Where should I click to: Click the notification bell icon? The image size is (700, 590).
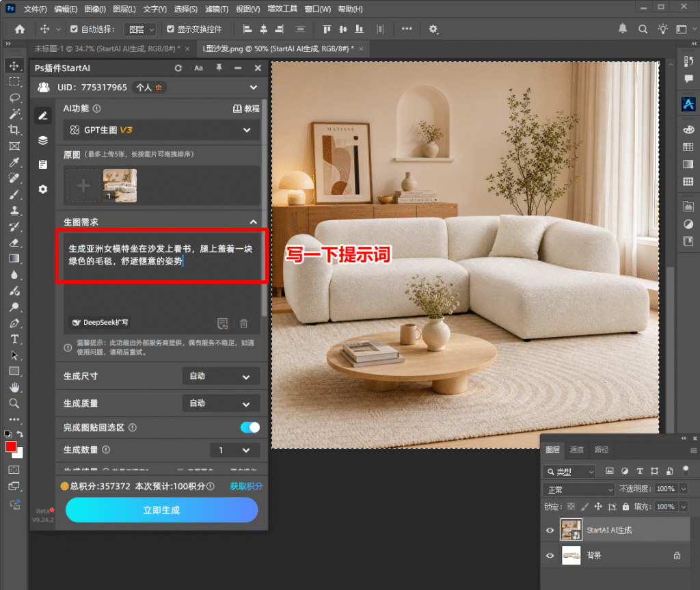pyautogui.click(x=622, y=29)
